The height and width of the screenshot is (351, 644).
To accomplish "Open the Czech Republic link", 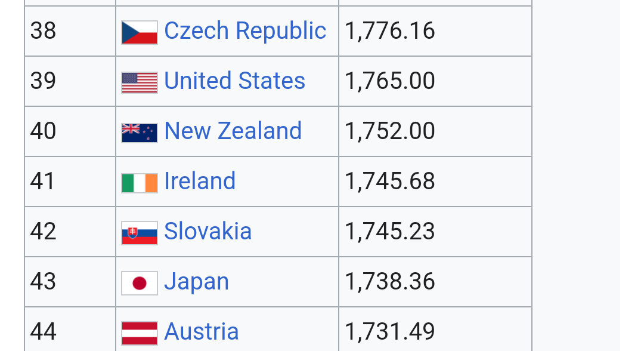I will click(x=245, y=31).
